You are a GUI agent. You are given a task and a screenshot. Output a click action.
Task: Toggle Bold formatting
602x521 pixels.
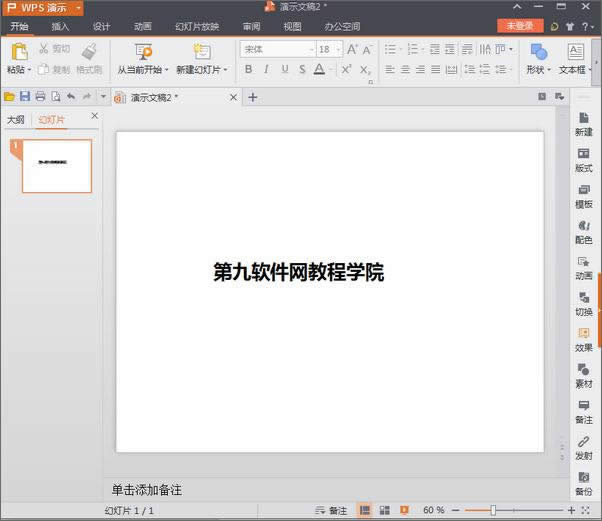click(x=248, y=69)
